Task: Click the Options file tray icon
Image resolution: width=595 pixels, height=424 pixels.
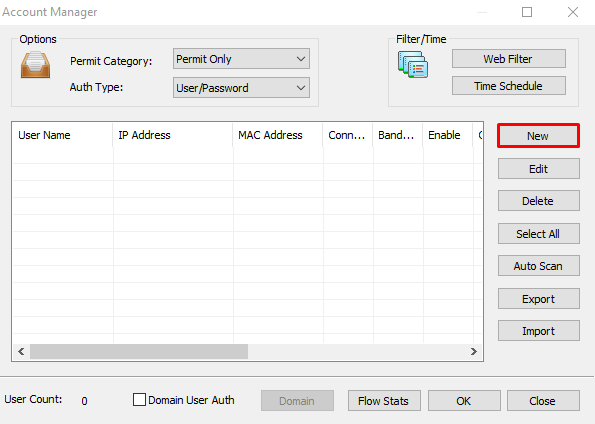Action: click(x=35, y=65)
